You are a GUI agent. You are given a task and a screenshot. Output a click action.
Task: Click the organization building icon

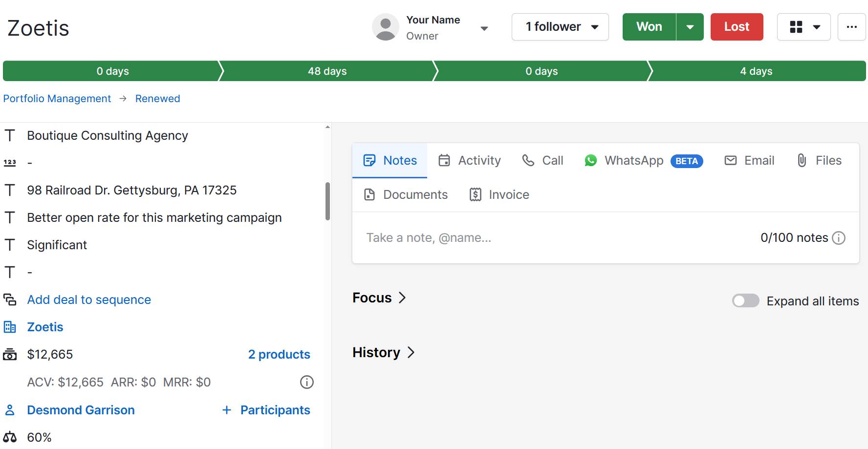pyautogui.click(x=10, y=327)
